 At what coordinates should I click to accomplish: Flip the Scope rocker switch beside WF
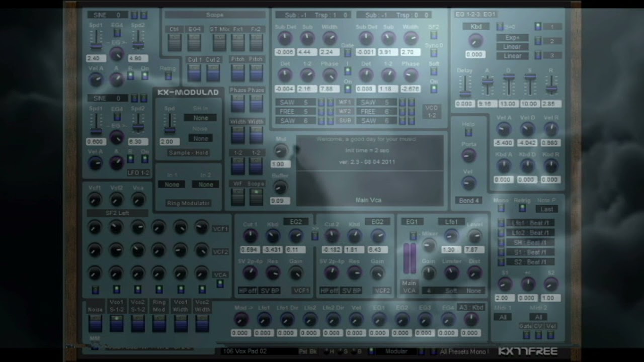pyautogui.click(x=256, y=196)
